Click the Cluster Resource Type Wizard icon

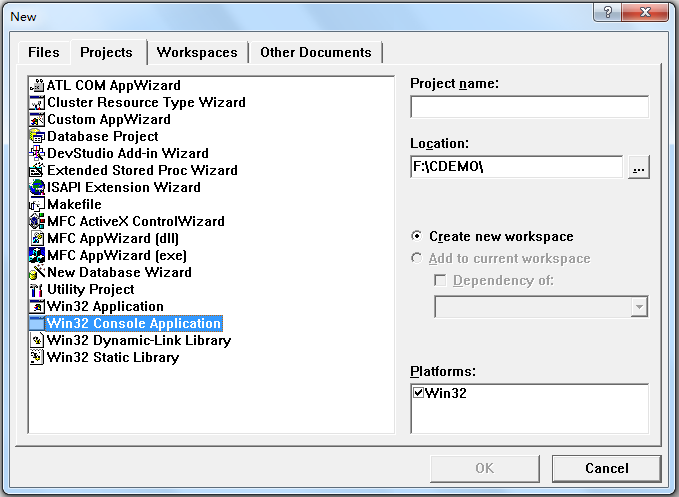point(37,102)
